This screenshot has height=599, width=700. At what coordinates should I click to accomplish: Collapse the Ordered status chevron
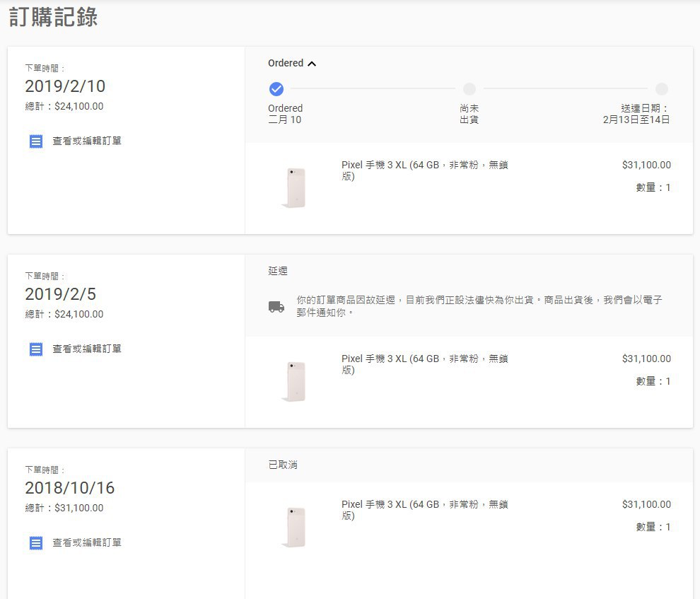312,64
